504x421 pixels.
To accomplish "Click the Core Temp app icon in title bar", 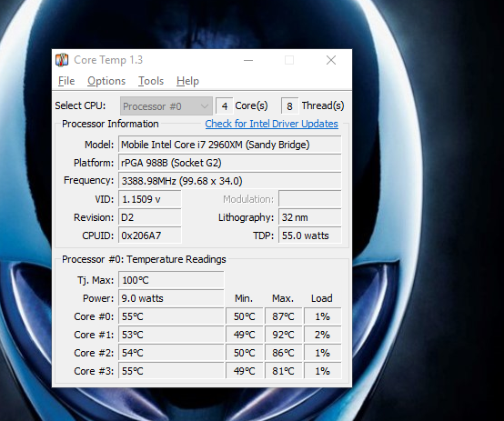I will (x=62, y=60).
